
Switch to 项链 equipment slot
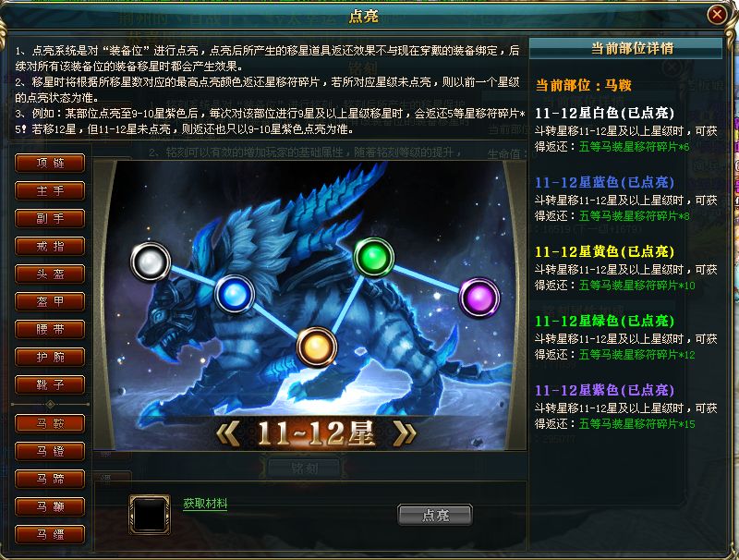(x=50, y=163)
